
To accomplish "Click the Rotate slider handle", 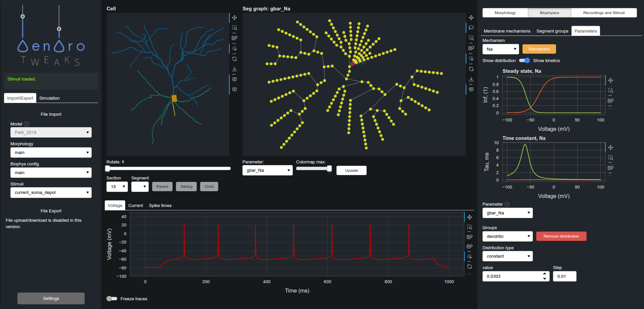I will [x=107, y=168].
